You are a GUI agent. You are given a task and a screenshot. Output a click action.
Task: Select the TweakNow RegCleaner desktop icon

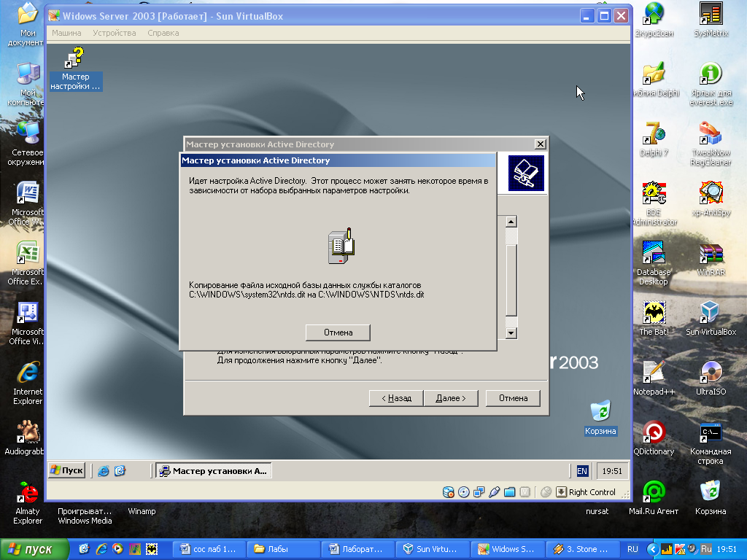tap(711, 144)
